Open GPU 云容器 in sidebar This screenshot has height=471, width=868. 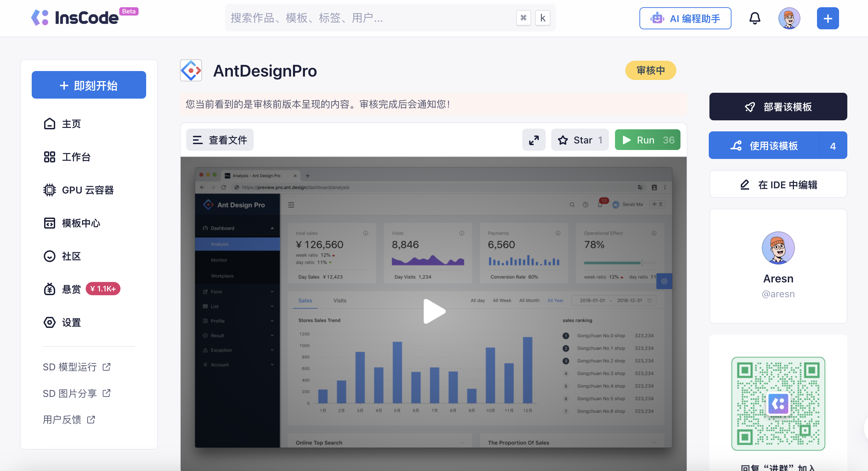pos(79,190)
